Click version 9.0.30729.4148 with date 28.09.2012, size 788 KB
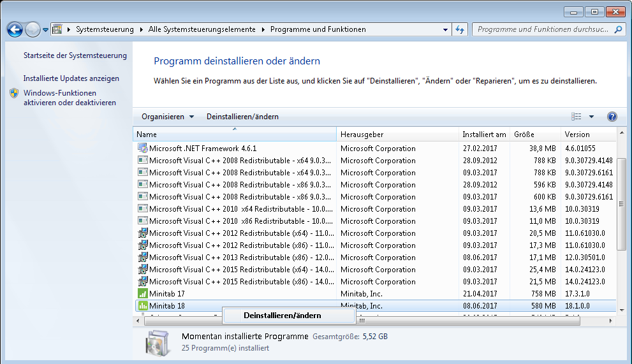 589,161
